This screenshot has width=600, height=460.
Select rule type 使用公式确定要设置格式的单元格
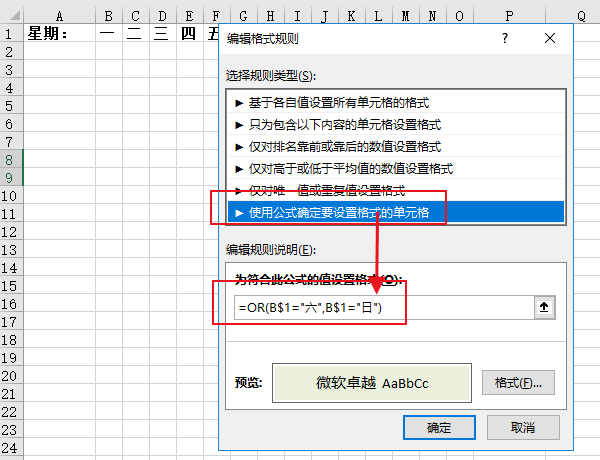(x=396, y=212)
